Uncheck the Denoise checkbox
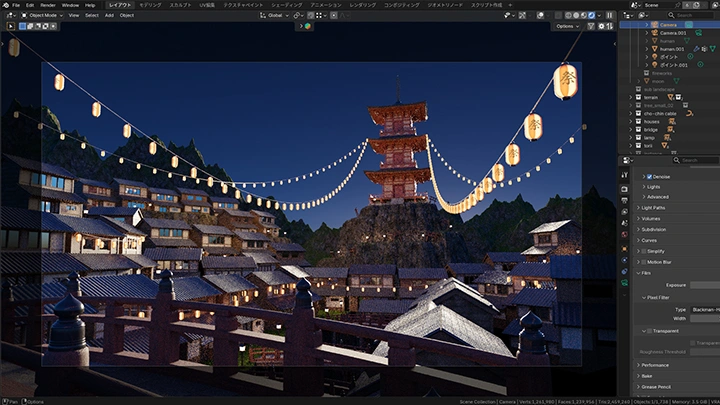Screen dimensions: 720x405 [x=649, y=177]
